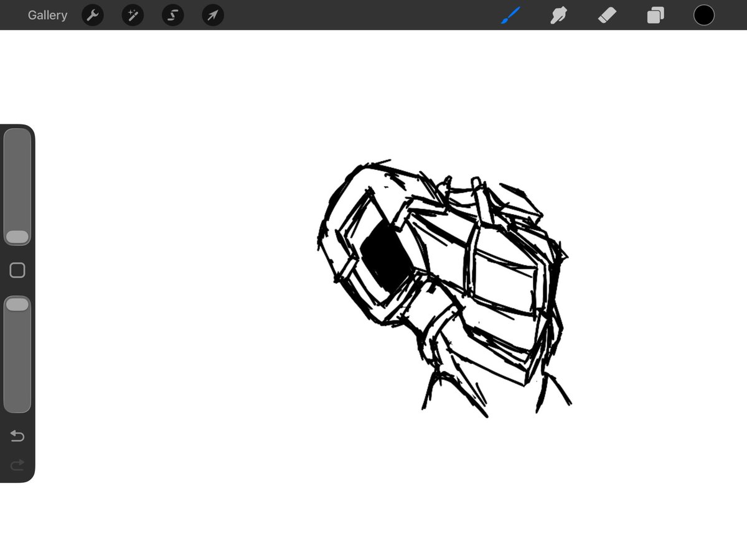Undo the last stroke
This screenshot has width=747, height=560.
coord(17,436)
